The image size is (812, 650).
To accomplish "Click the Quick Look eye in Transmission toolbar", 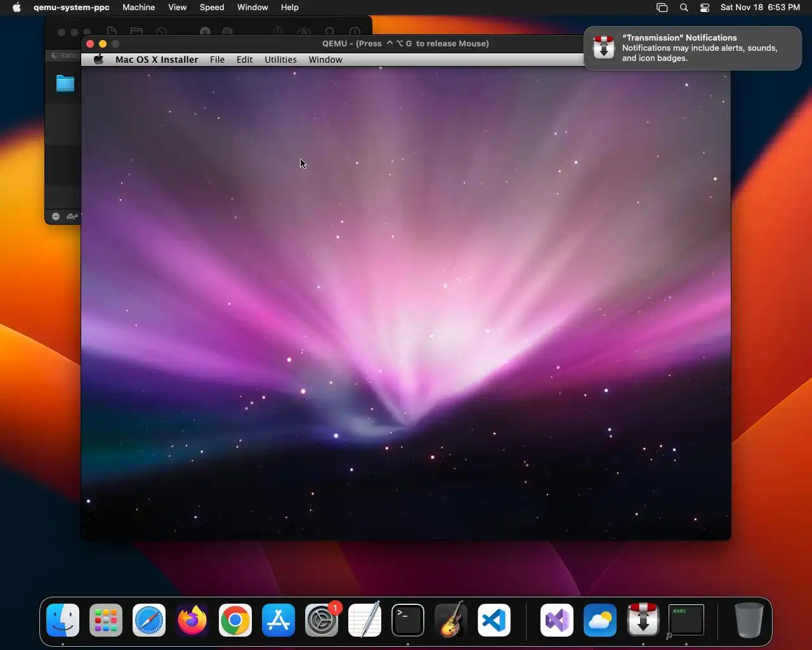I will pos(304,32).
